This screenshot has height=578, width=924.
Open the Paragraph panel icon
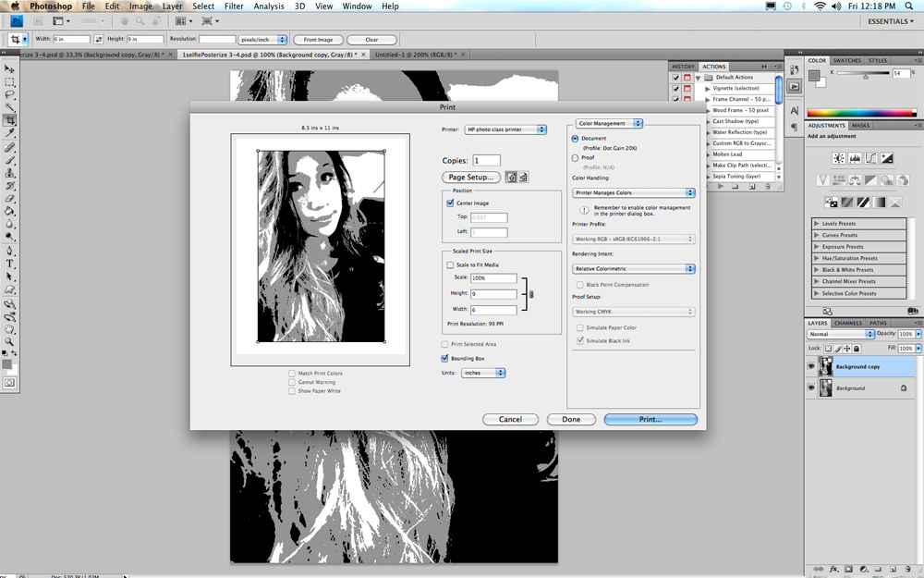pos(795,127)
